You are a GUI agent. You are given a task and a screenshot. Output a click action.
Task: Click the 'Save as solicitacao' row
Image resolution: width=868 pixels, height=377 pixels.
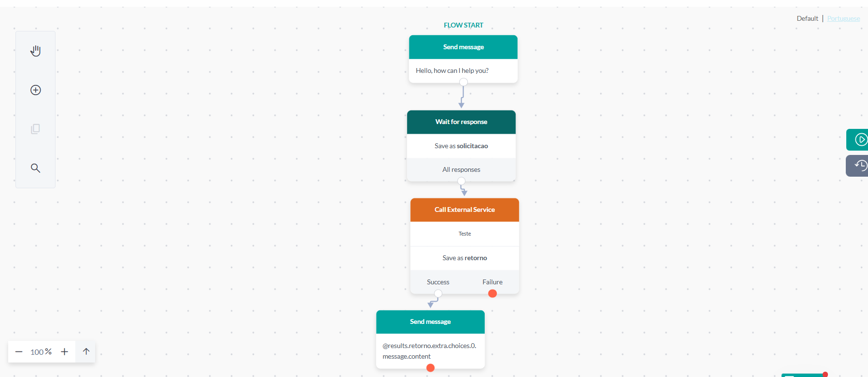tap(461, 146)
